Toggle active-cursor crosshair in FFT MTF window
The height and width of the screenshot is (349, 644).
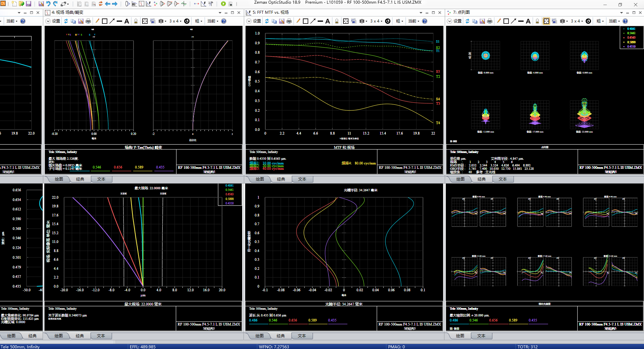click(346, 21)
